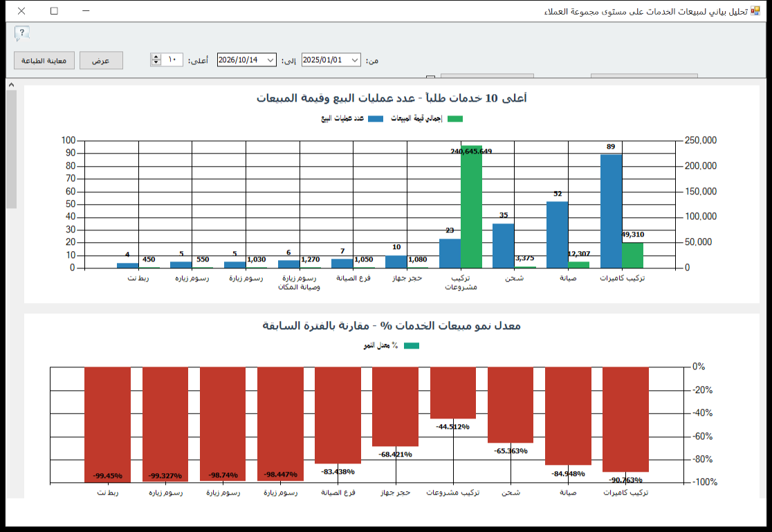Maximize the sales analysis window
The image size is (772, 532).
(x=54, y=11)
